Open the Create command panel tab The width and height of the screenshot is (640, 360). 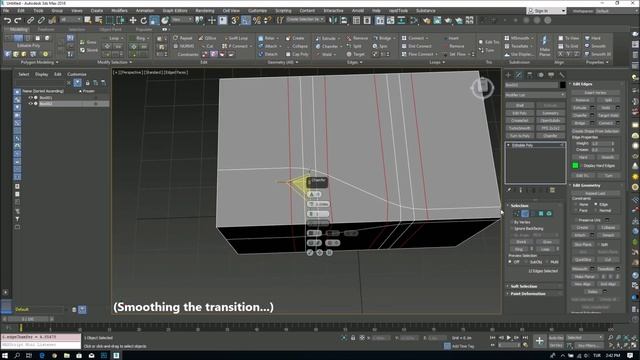(508, 75)
